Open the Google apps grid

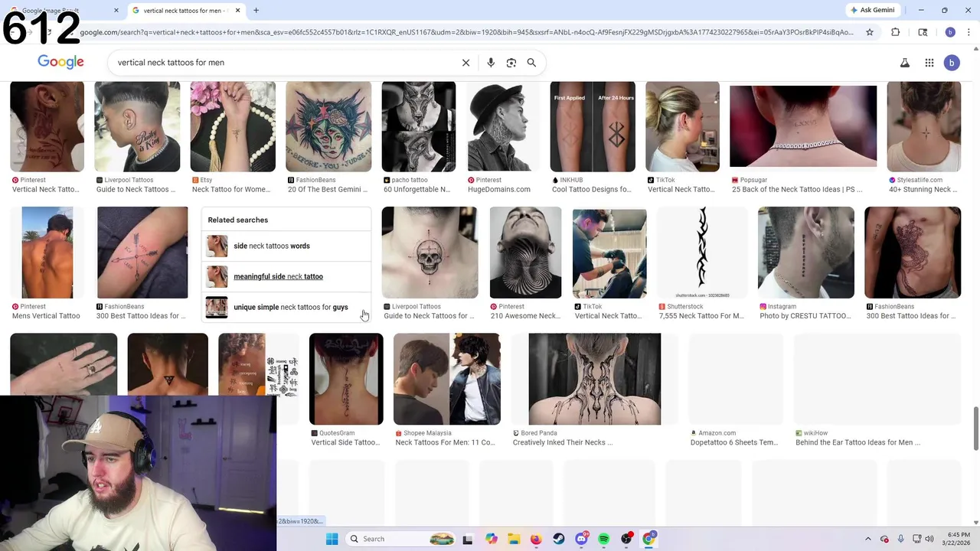(929, 63)
